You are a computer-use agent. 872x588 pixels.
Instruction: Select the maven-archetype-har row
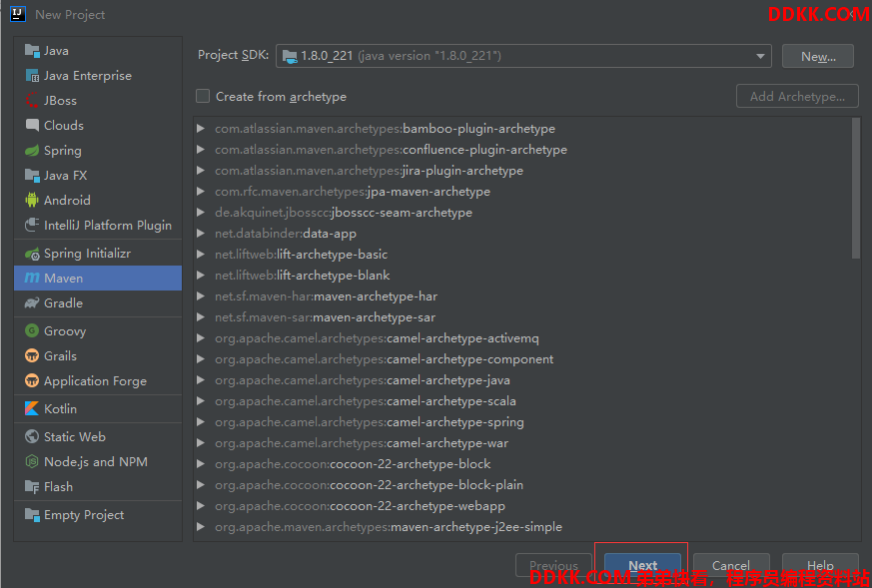(522, 296)
